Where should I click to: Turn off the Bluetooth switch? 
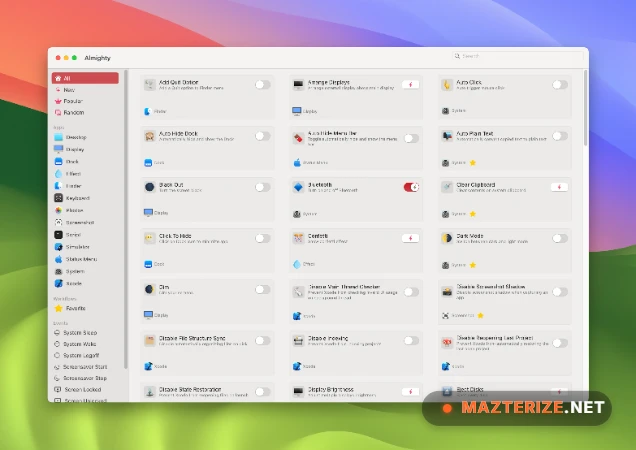(411, 187)
